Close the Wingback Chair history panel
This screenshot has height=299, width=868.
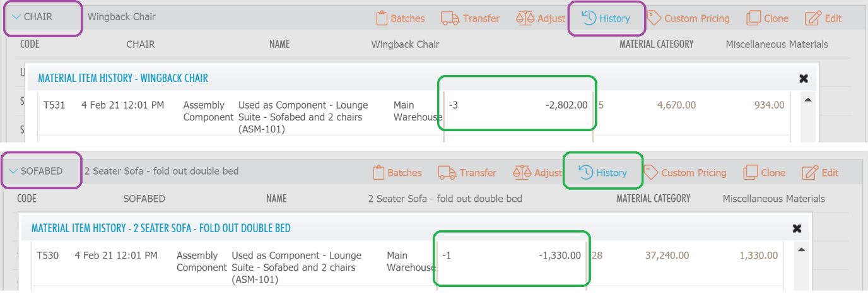(804, 79)
